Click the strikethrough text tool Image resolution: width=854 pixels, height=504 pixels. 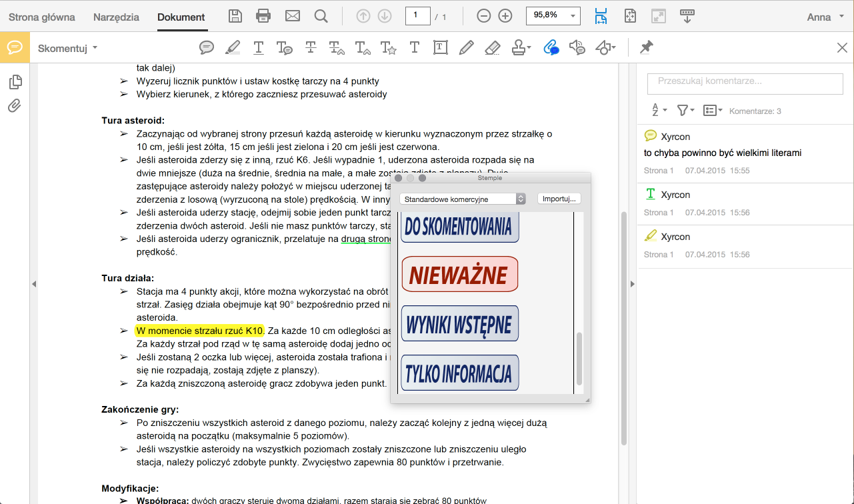(311, 47)
